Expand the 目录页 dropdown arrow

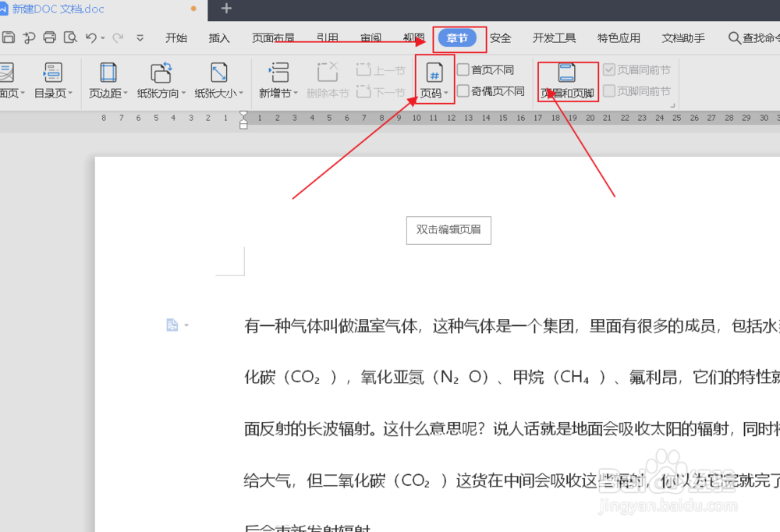(x=70, y=93)
